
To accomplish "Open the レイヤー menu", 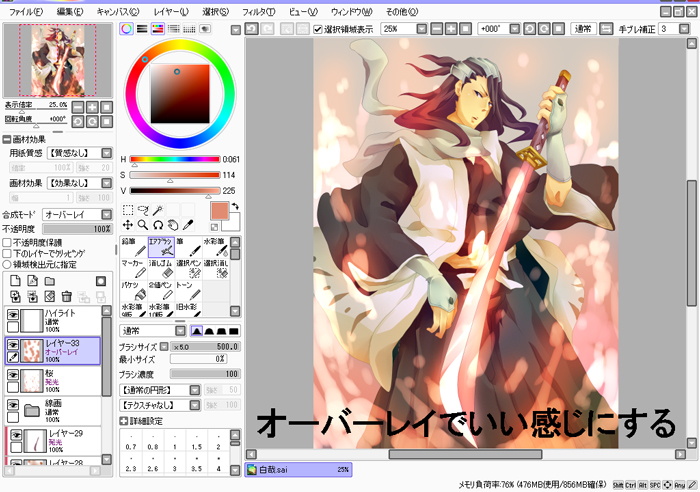I will click(x=170, y=11).
